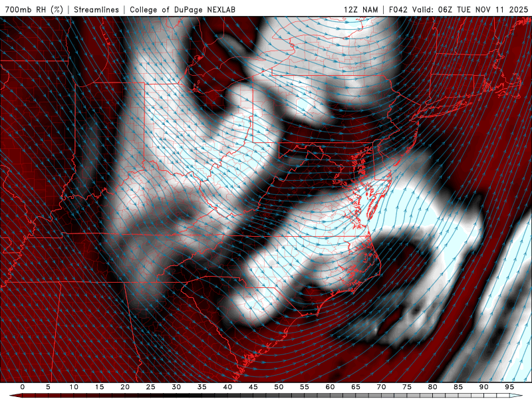Select 'Valid: 06Z TUE NOV 11 2025' text
532x399 pixels.
[x=470, y=9]
